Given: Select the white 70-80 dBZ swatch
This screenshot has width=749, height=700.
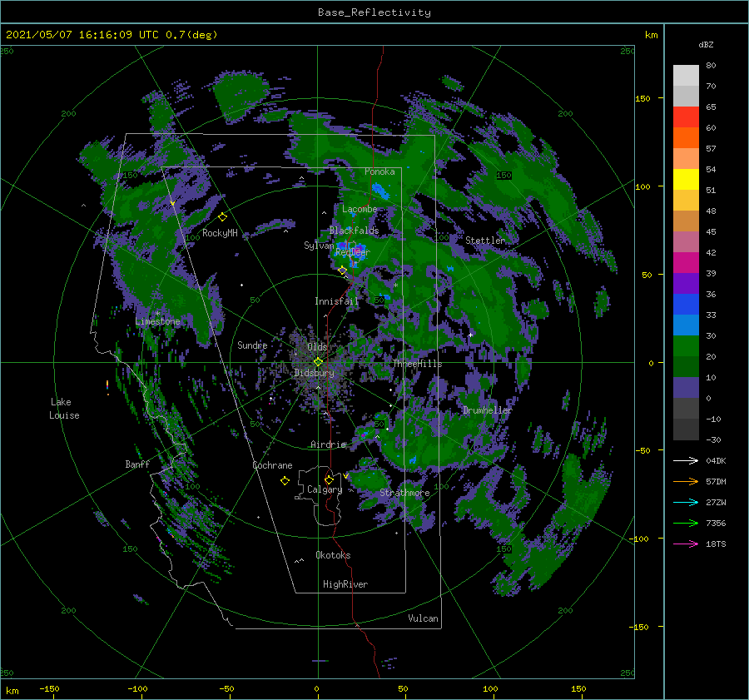Looking at the screenshot, I should 686,76.
